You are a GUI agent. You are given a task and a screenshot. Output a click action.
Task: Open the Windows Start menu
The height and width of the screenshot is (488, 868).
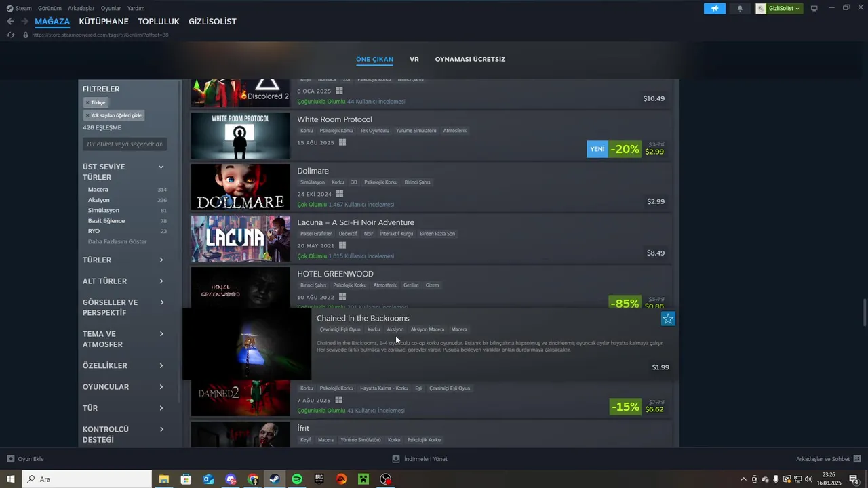pos(11,479)
